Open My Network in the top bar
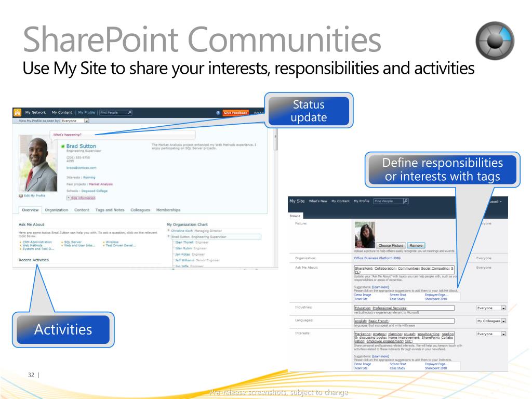This screenshot has width=532, height=399. 35,112
